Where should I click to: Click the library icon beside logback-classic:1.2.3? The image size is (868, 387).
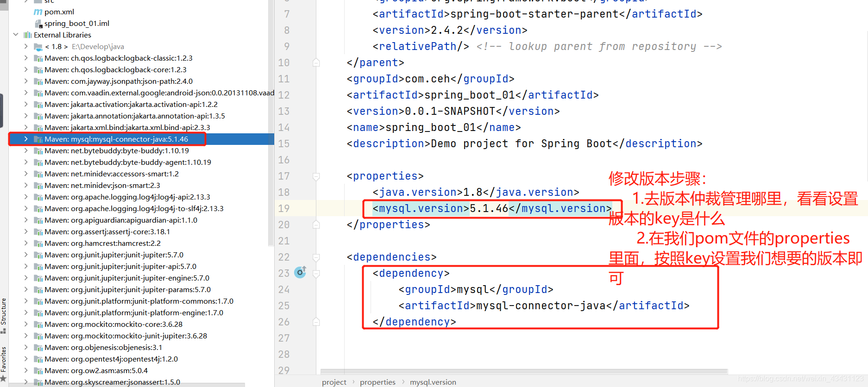tap(38, 58)
